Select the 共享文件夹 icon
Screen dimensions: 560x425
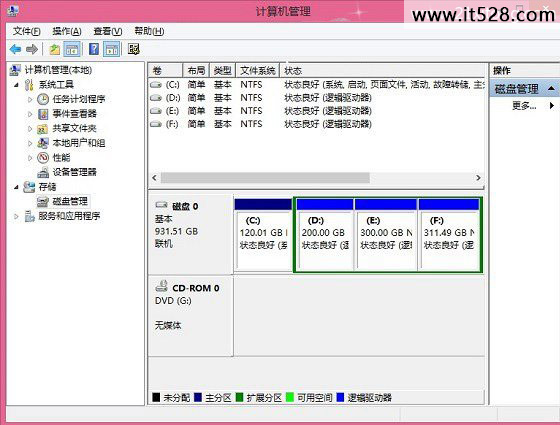tap(43, 129)
